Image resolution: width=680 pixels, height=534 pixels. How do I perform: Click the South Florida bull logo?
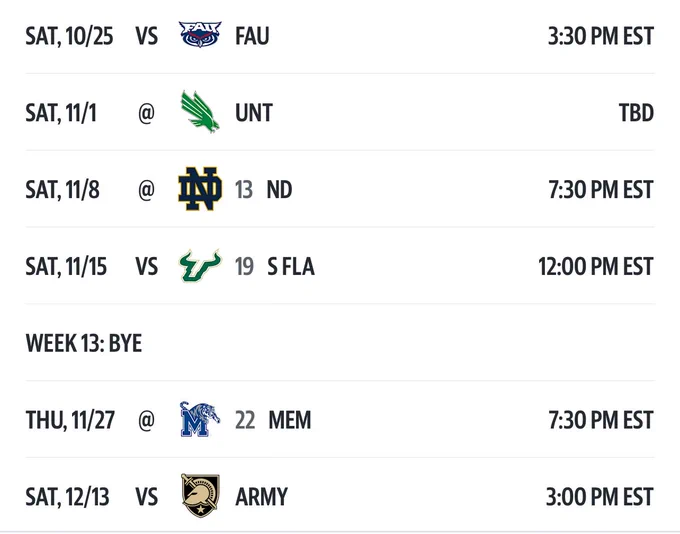200,265
